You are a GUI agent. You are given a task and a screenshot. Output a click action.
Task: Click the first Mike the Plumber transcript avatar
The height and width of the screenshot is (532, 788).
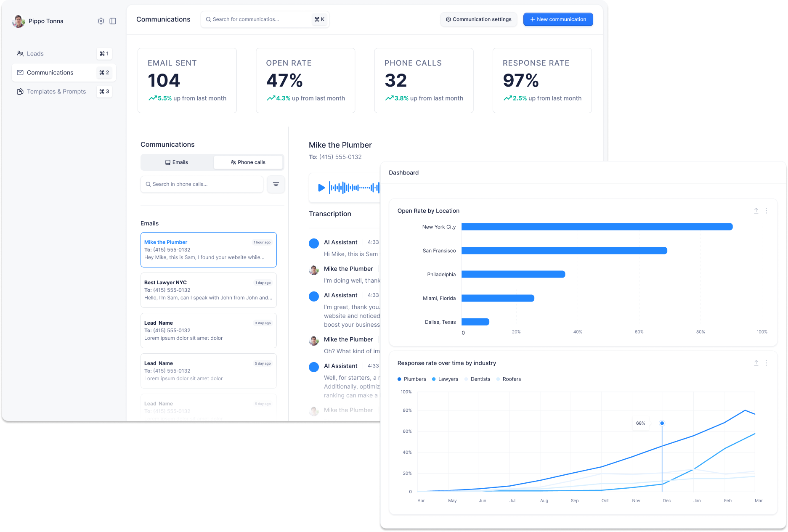314,270
